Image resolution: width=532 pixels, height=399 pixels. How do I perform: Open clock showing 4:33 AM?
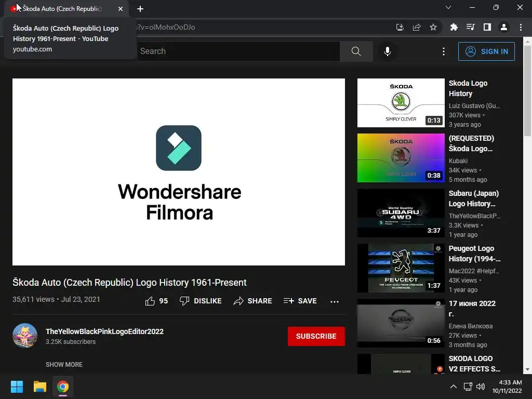coord(507,387)
